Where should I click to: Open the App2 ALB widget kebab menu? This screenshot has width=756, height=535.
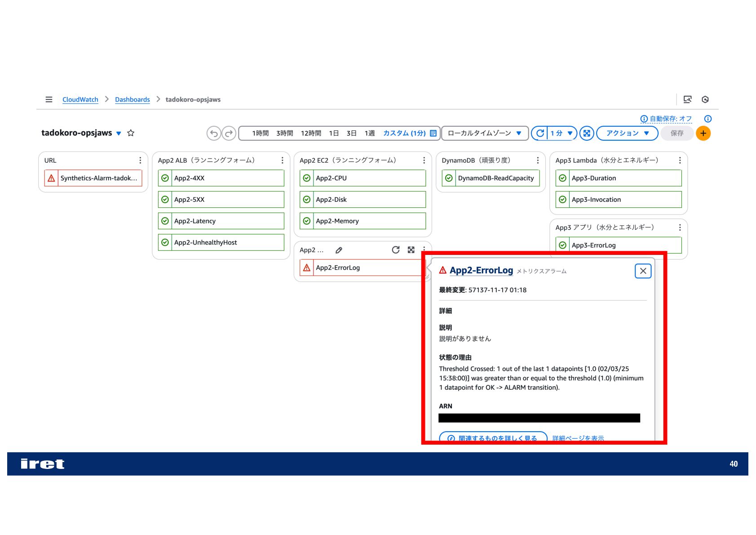(x=282, y=160)
